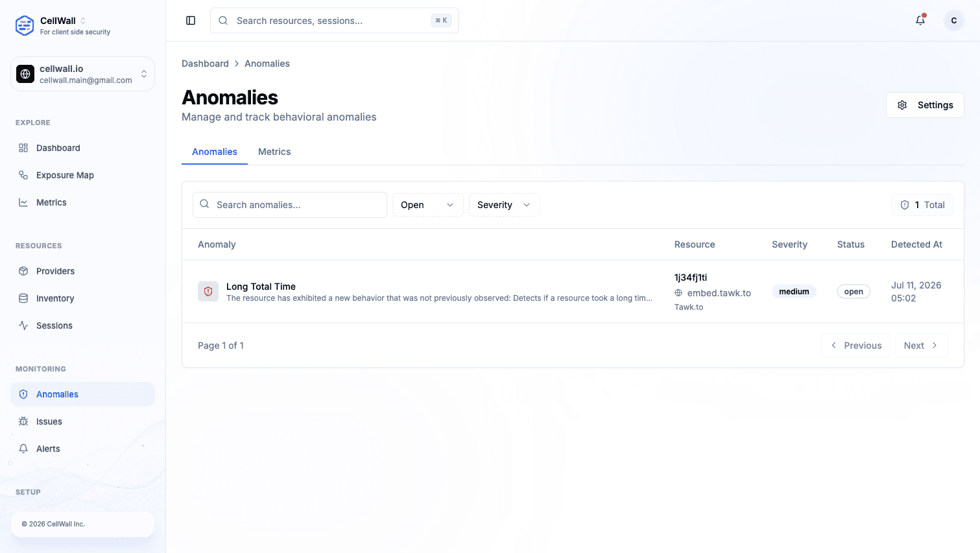Click the globe icon beside embed.tawk.to
980x553 pixels.
pos(678,293)
